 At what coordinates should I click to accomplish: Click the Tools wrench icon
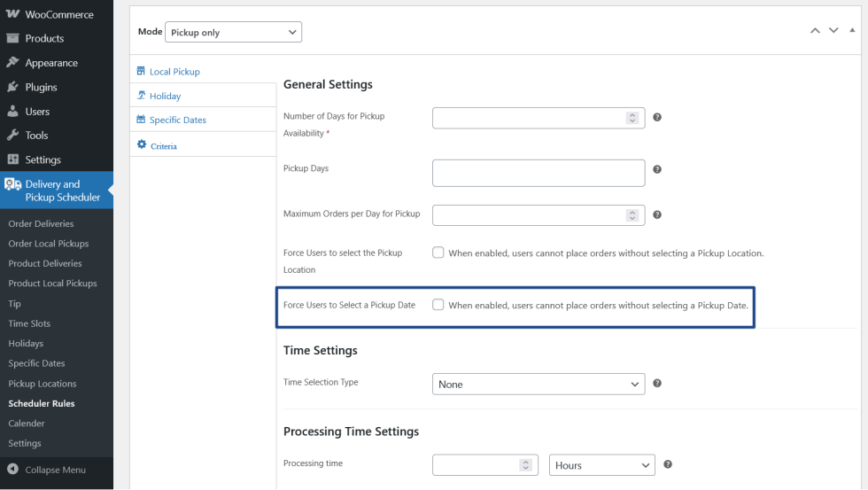coord(12,136)
